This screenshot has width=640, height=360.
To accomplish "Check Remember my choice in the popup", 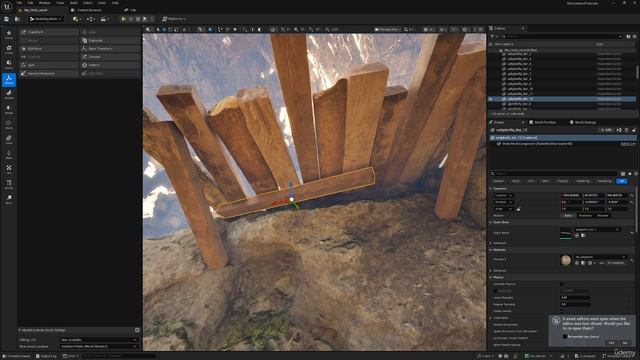I will (565, 337).
